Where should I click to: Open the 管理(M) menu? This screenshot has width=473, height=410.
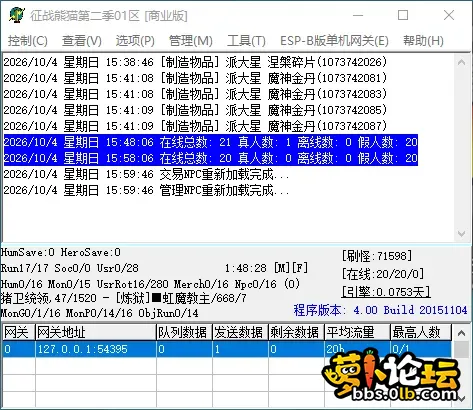coord(191,41)
